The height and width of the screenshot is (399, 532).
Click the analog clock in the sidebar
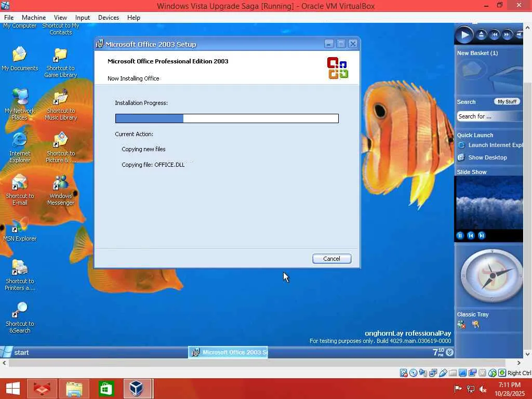[491, 276]
